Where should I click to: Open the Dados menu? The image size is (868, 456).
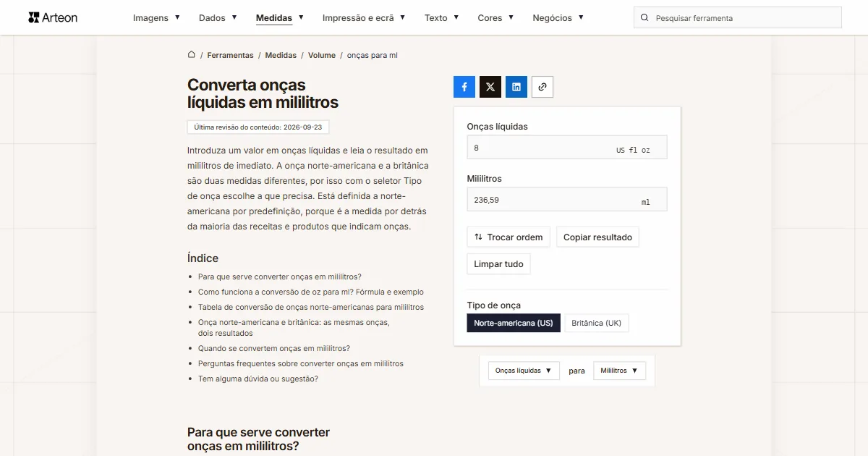click(218, 18)
